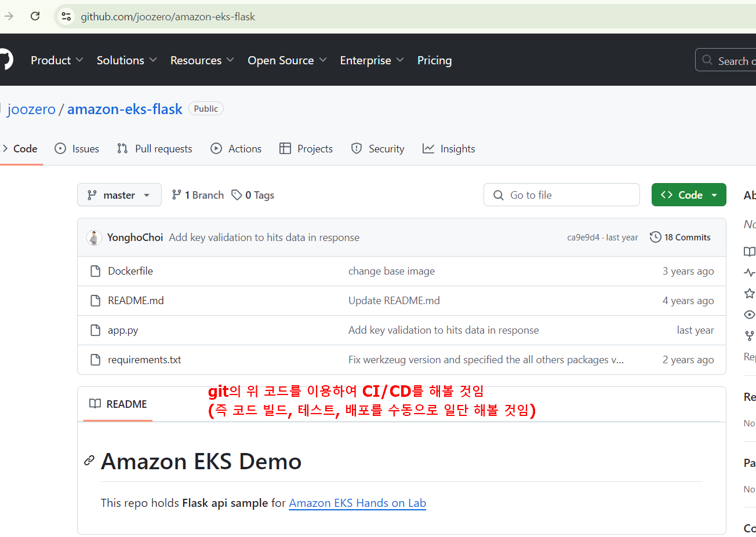
Task: Open the green Code clone dropdown
Action: pyautogui.click(x=689, y=195)
